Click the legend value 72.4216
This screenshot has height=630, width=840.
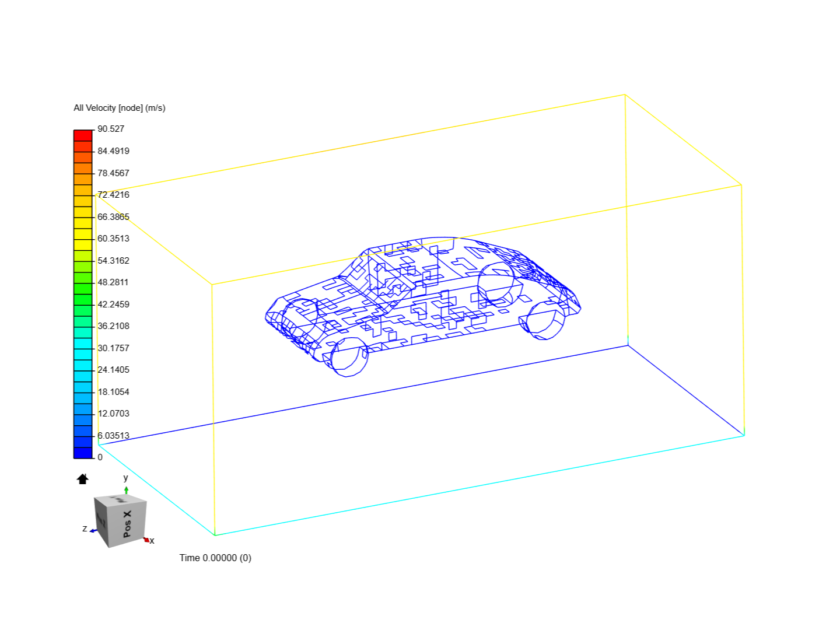(x=113, y=195)
